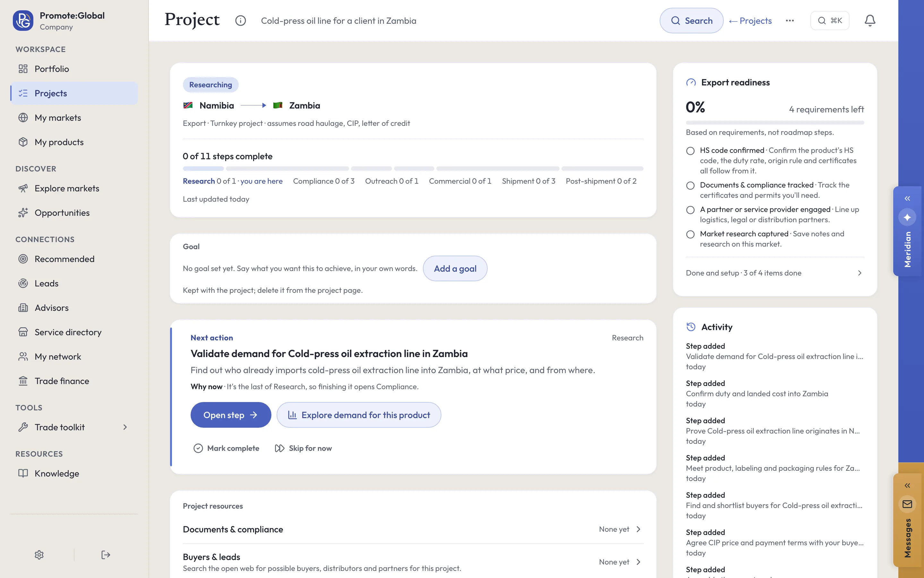Click the notifications bell icon
924x578 pixels.
click(870, 21)
